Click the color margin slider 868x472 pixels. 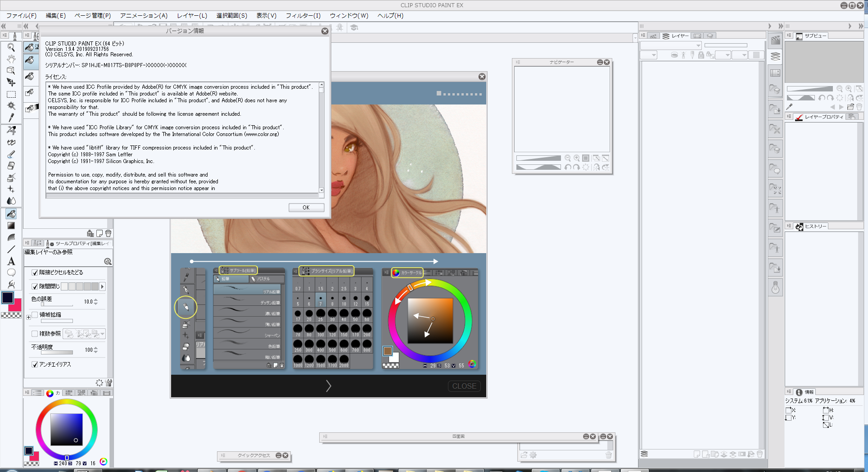(57, 304)
